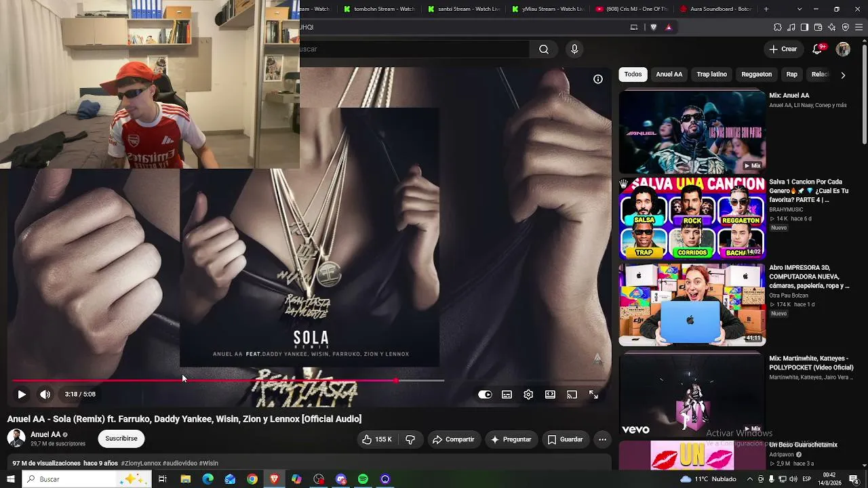Like the video with 155 K
868x488 pixels.
[x=377, y=439]
